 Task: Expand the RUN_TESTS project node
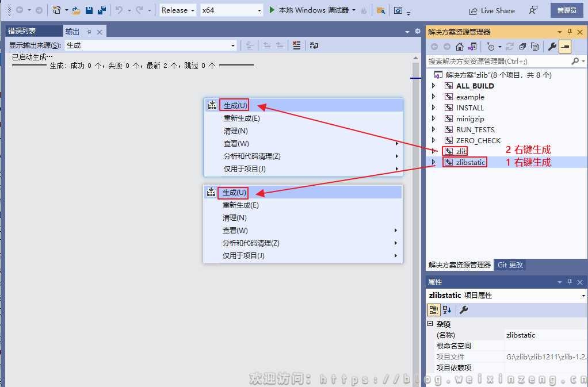[433, 129]
